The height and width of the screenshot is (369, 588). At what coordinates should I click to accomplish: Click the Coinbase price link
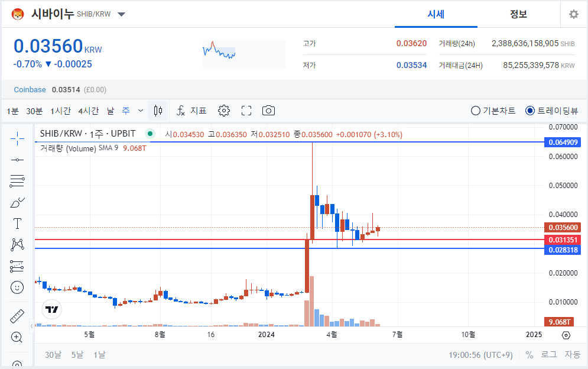pos(30,90)
